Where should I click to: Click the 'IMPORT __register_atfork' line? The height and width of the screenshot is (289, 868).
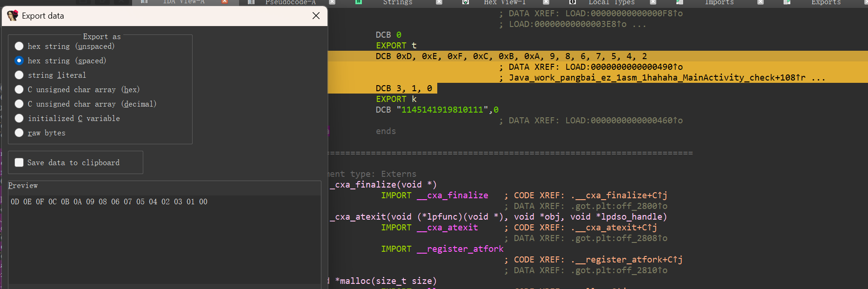pyautogui.click(x=442, y=249)
